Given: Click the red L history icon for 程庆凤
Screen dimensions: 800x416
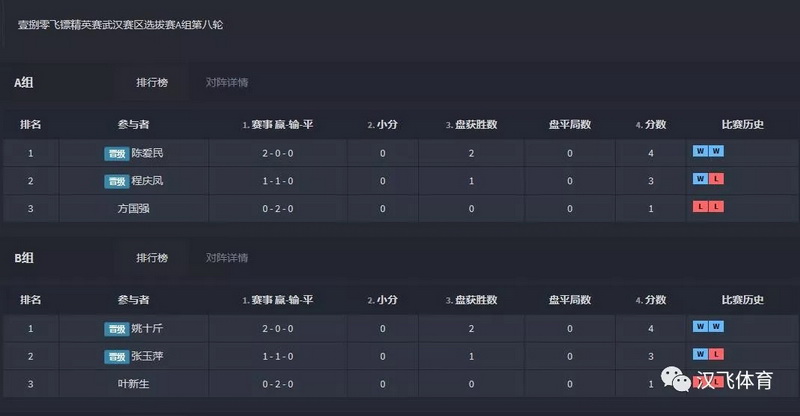Looking at the screenshot, I should click(x=716, y=179).
